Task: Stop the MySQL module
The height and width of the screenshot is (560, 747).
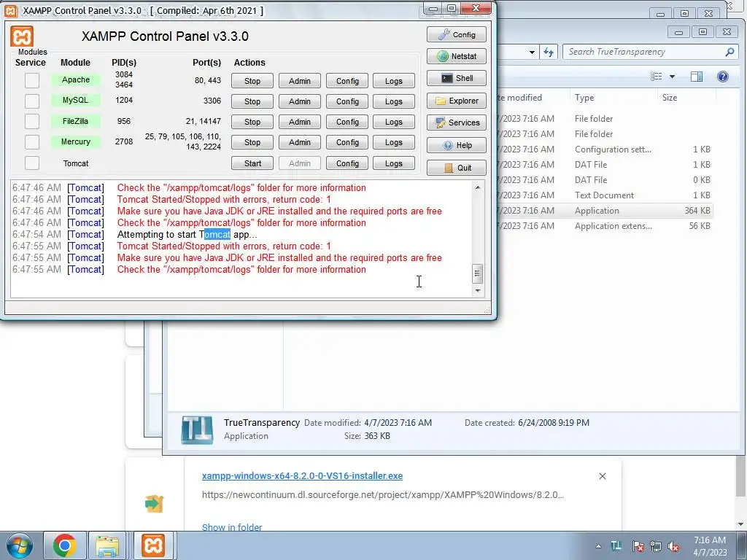Action: 252,101
